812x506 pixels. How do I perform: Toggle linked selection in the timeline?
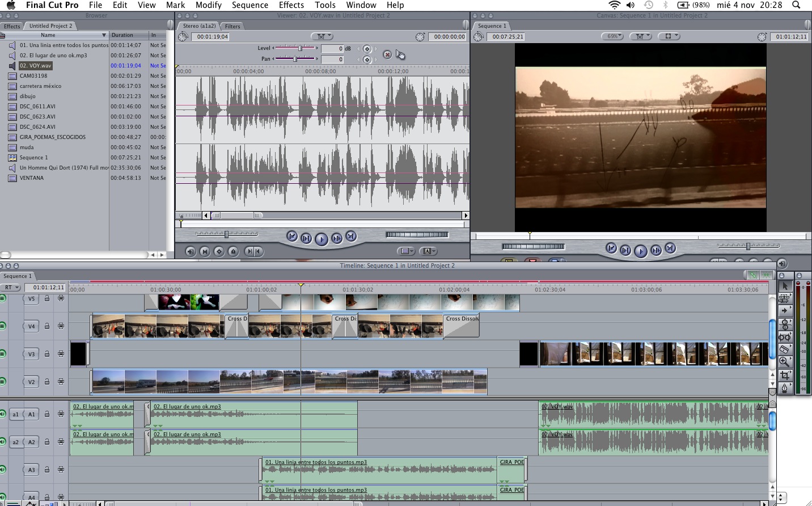[753, 275]
